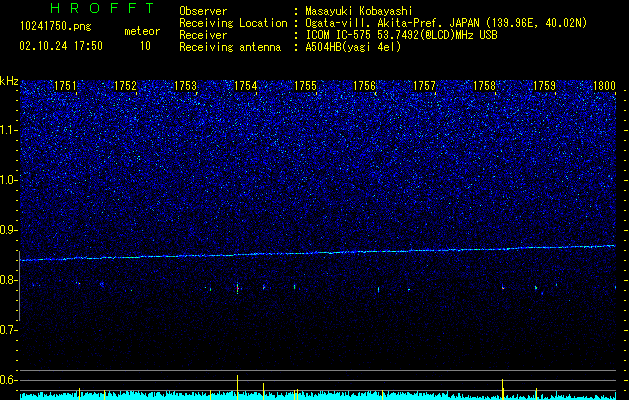Click the date stamp 02.10.24 17:50
This screenshot has width=629, height=400.
point(61,46)
